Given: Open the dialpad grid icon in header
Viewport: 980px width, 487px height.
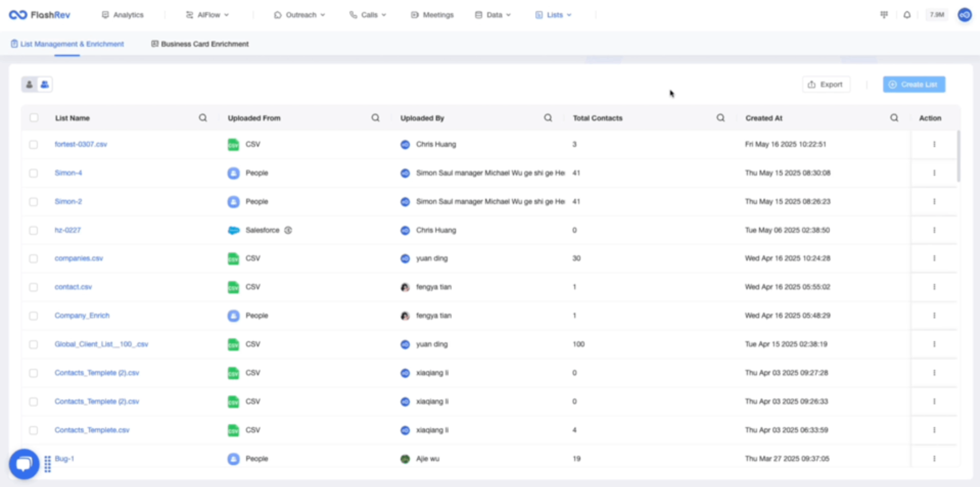Looking at the screenshot, I should click(x=884, y=15).
